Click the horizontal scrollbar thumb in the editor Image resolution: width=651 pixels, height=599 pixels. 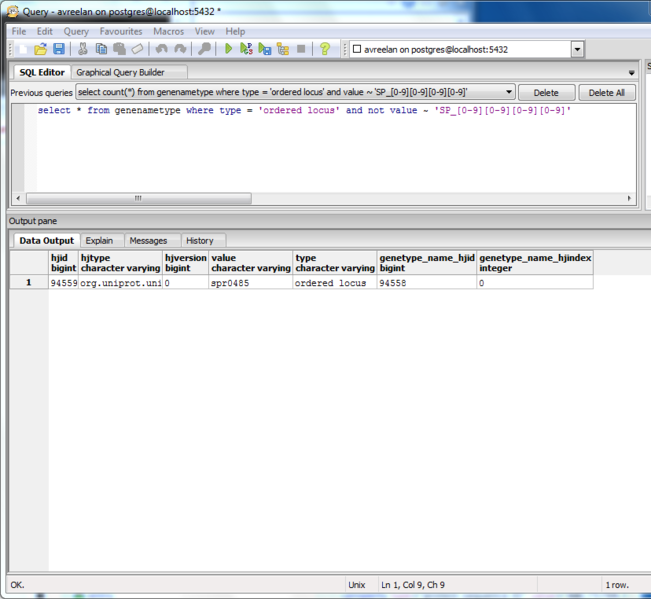click(x=139, y=198)
